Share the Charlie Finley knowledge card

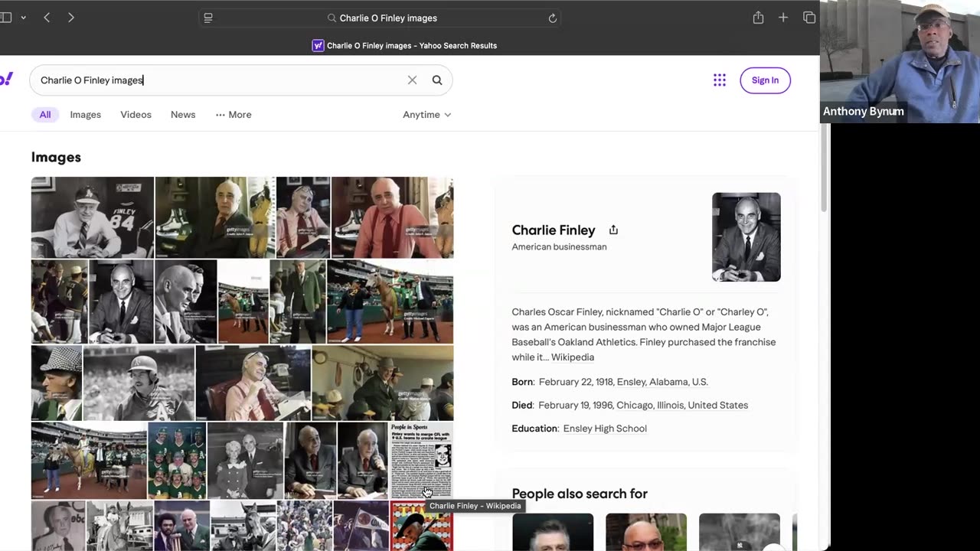pos(613,230)
